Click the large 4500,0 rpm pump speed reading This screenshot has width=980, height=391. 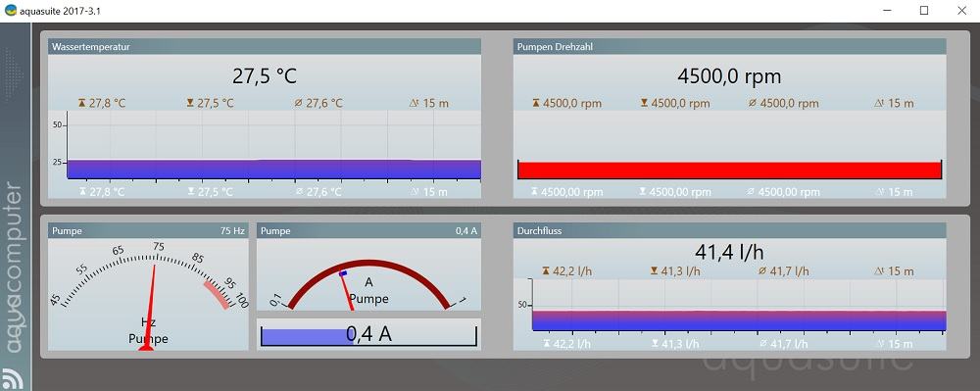[729, 76]
